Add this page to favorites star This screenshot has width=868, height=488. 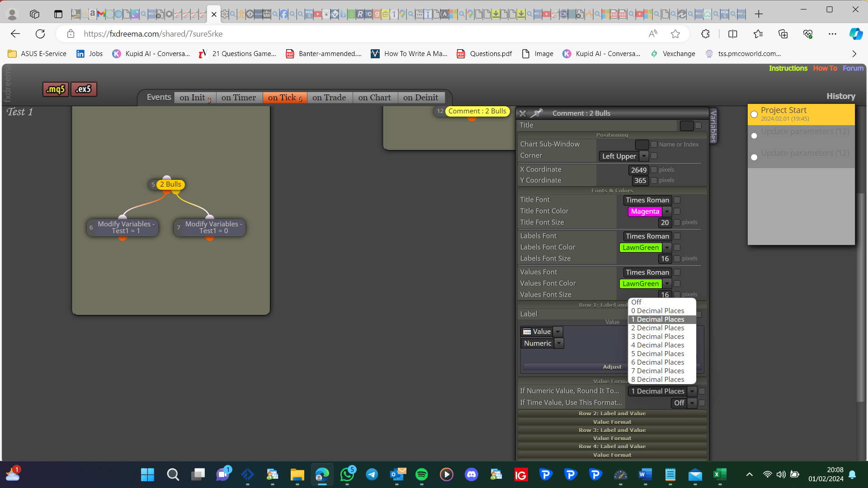[x=675, y=34]
